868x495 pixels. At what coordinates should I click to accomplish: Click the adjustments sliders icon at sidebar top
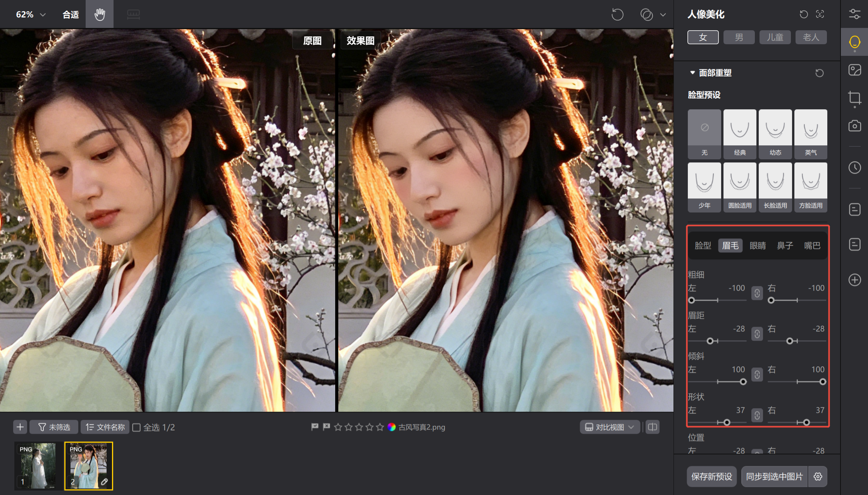[x=854, y=13]
